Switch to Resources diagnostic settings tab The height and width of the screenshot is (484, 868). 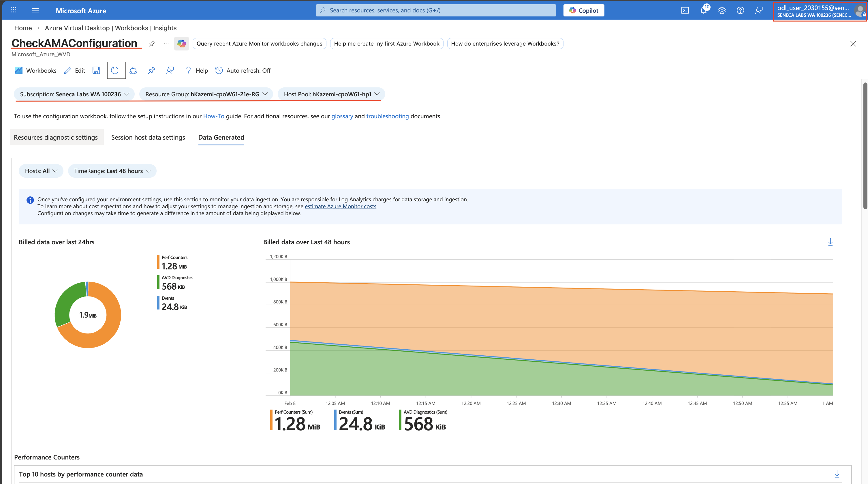point(56,137)
